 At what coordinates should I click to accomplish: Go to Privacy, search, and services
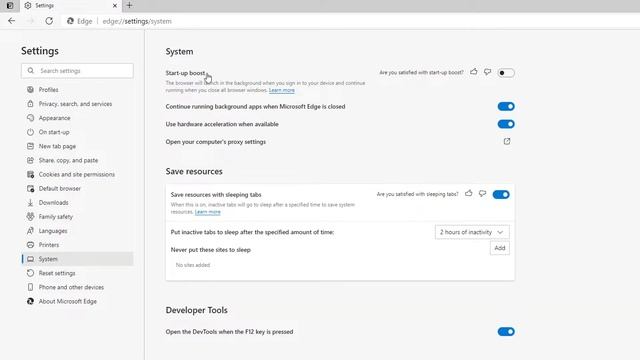point(77,104)
